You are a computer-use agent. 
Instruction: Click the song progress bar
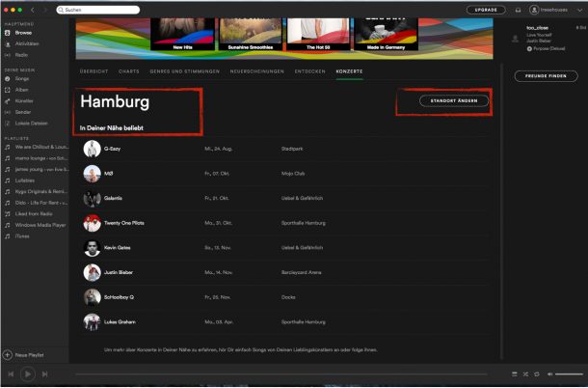[x=281, y=374]
